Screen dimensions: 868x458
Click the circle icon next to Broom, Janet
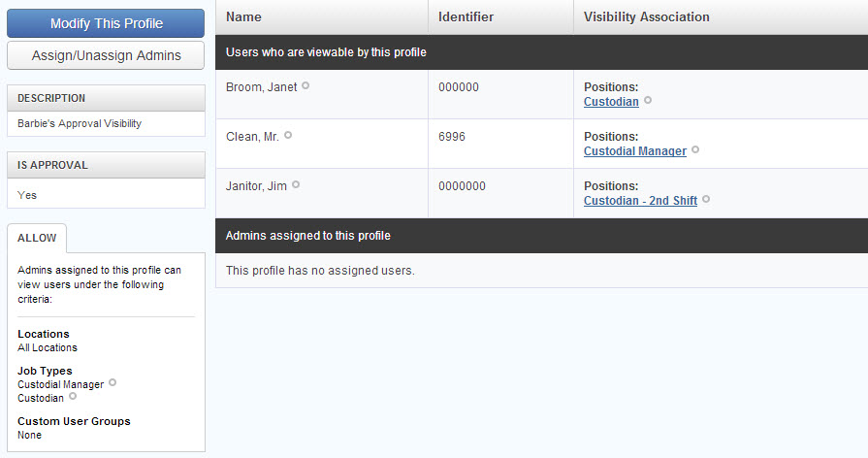[x=305, y=85]
